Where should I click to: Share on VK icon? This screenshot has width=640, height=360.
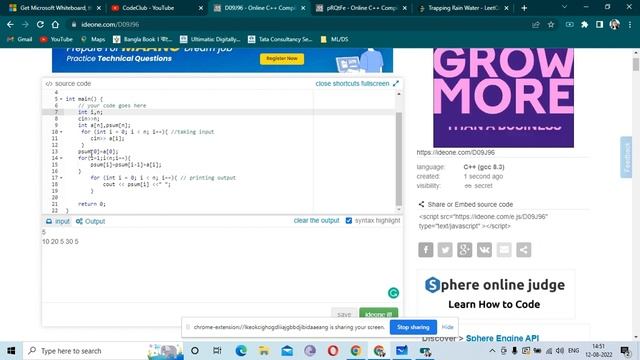click(484, 250)
